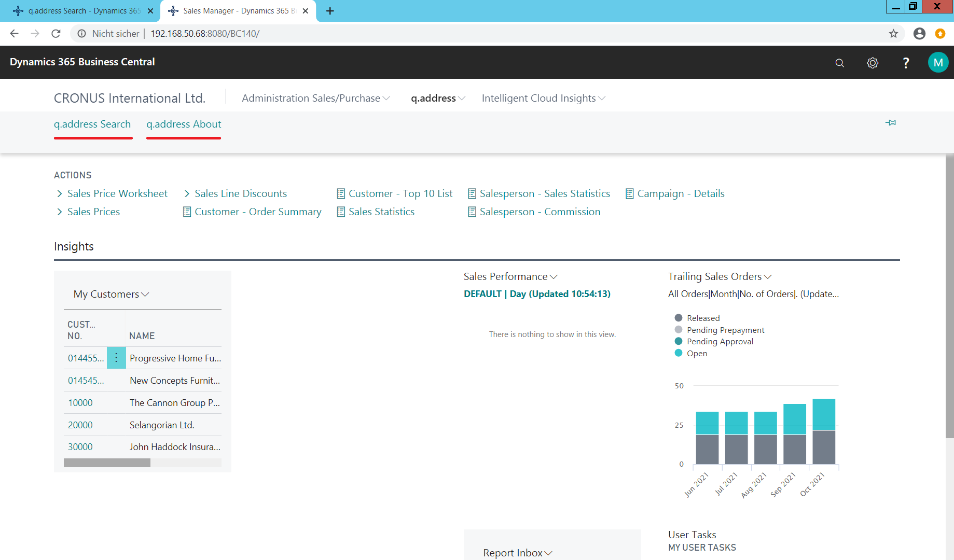Go back in the browser
Image resolution: width=954 pixels, height=560 pixels.
(x=14, y=34)
